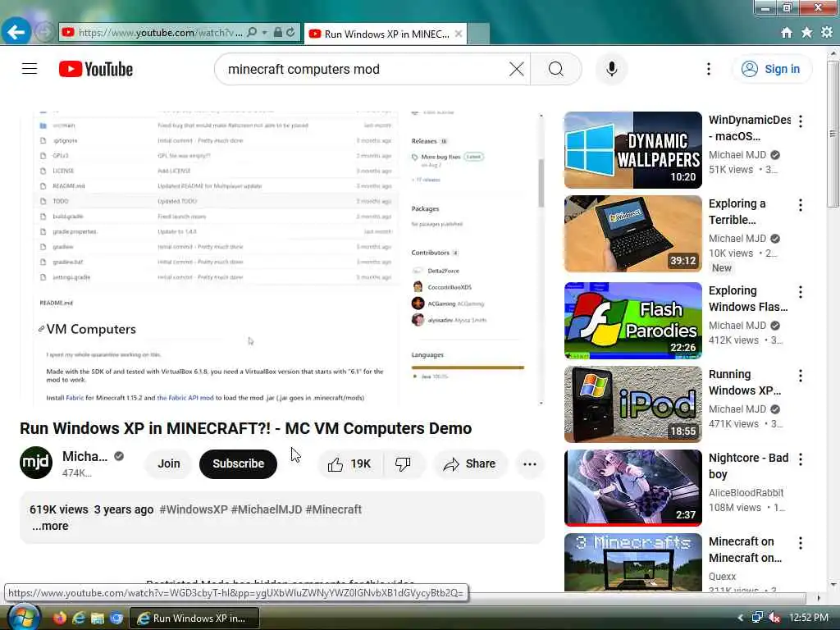Click the Subscribe button
The height and width of the screenshot is (630, 840).
coord(239,463)
